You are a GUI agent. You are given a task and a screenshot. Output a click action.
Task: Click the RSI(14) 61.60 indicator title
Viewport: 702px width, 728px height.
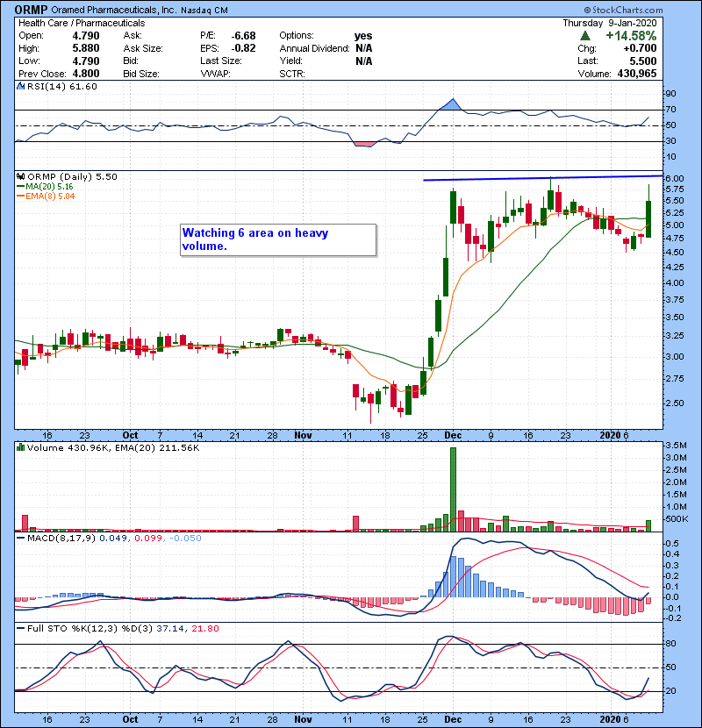pos(62,86)
